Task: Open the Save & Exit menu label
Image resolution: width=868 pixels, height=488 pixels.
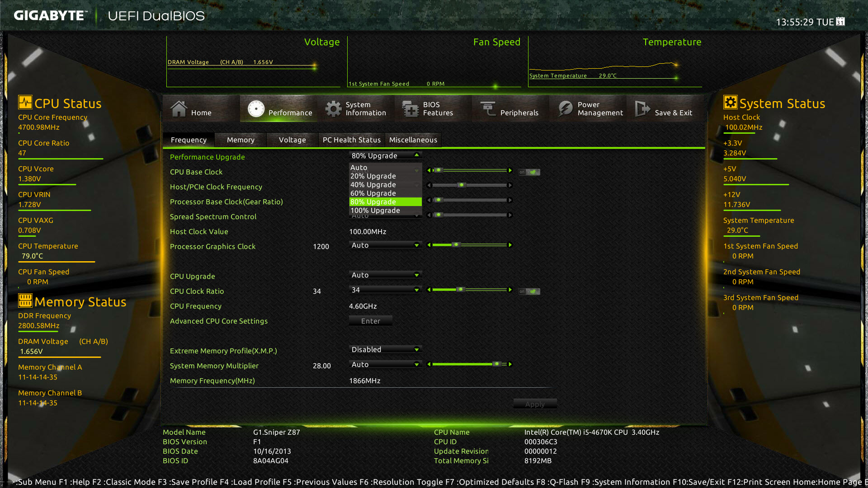Action: coord(673,113)
